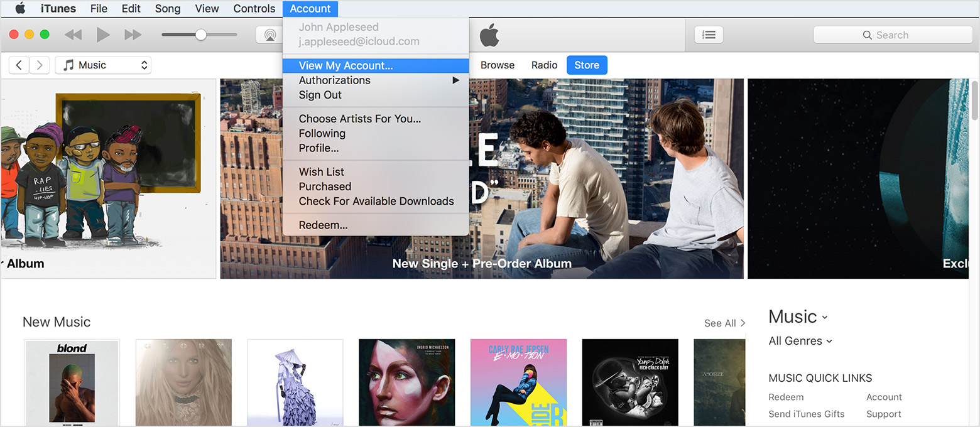Click the red close window button
The image size is (980, 427).
click(x=14, y=35)
